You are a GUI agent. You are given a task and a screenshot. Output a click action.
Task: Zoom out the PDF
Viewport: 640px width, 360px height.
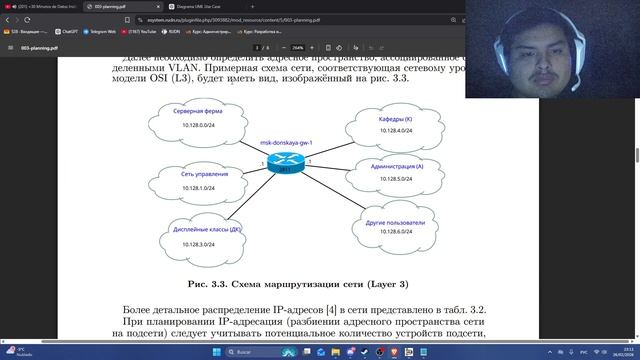click(x=284, y=48)
